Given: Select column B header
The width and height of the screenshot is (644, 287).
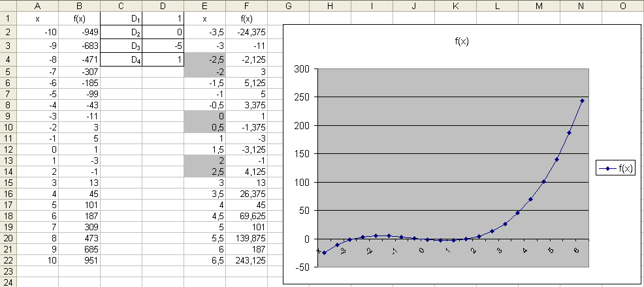Looking at the screenshot, I should point(79,5).
